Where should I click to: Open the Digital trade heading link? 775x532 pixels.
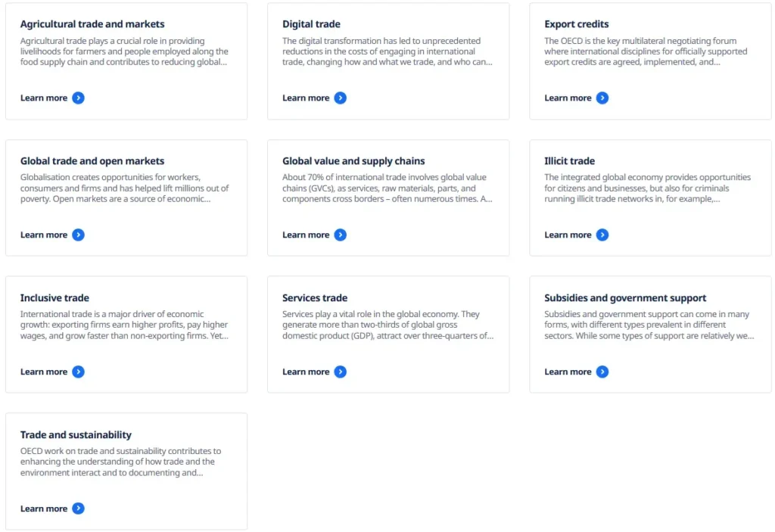click(311, 24)
